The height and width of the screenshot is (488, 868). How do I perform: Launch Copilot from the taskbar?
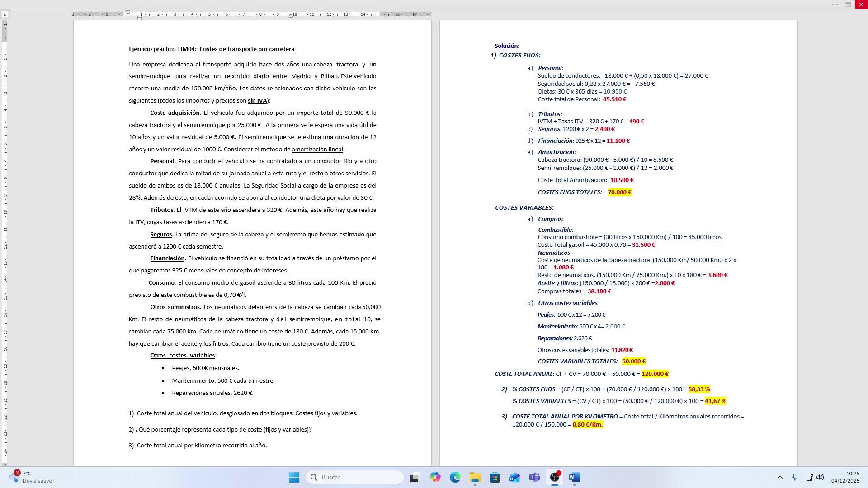click(435, 478)
